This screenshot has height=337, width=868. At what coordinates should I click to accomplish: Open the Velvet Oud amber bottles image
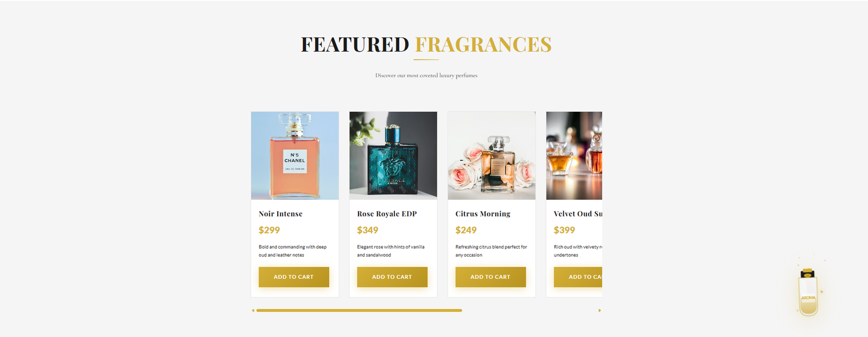click(574, 156)
